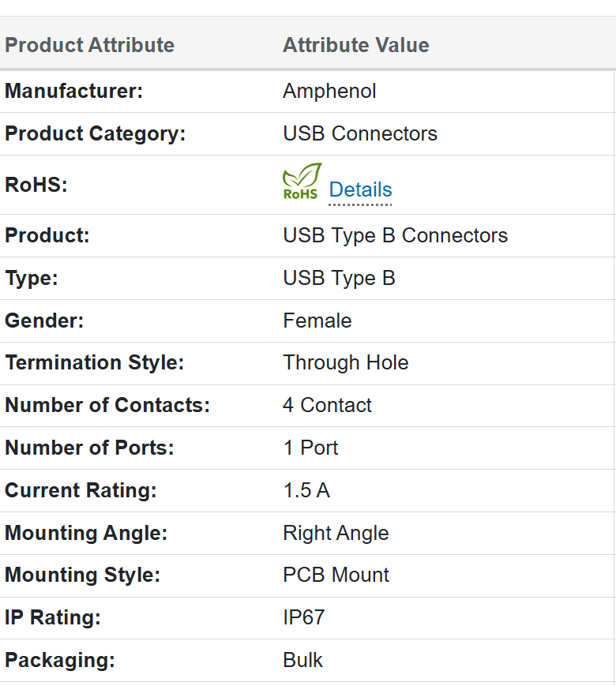The height and width of the screenshot is (686, 616).
Task: Select the Through Hole termination value
Action: [345, 362]
